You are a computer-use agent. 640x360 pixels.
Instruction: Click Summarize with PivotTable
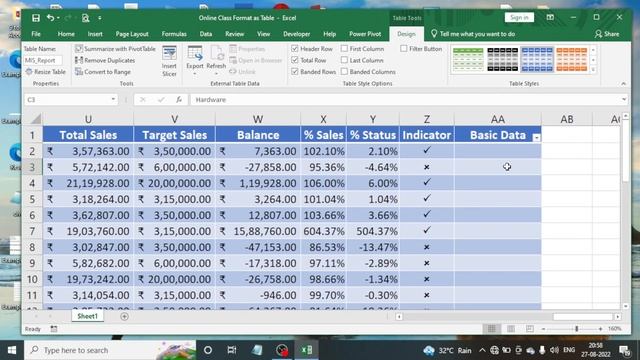[115, 49]
